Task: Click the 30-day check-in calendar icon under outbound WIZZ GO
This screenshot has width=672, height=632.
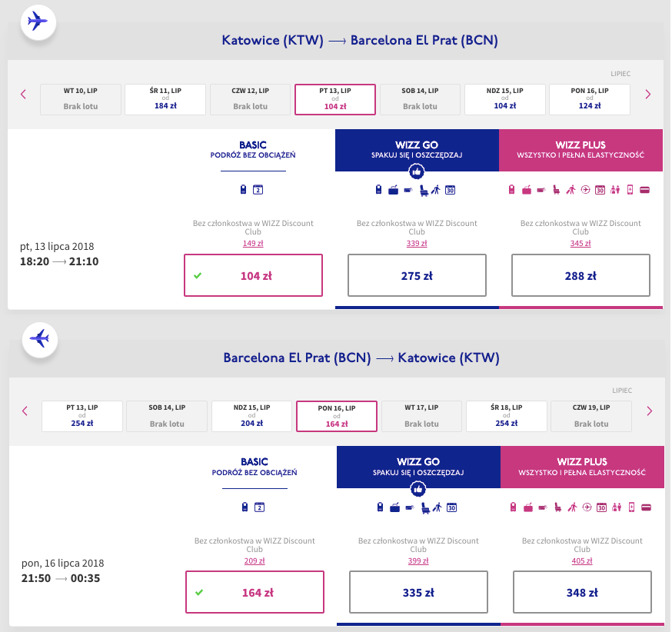Action: pyautogui.click(x=450, y=190)
